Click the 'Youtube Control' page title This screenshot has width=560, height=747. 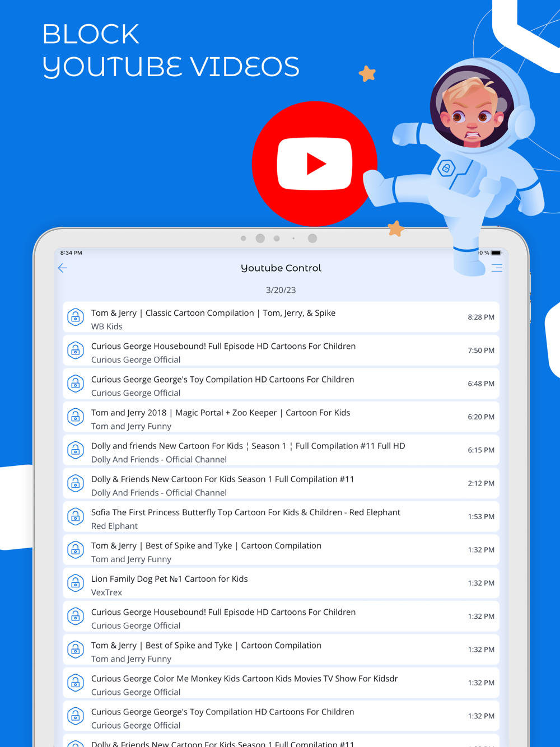[x=281, y=268]
